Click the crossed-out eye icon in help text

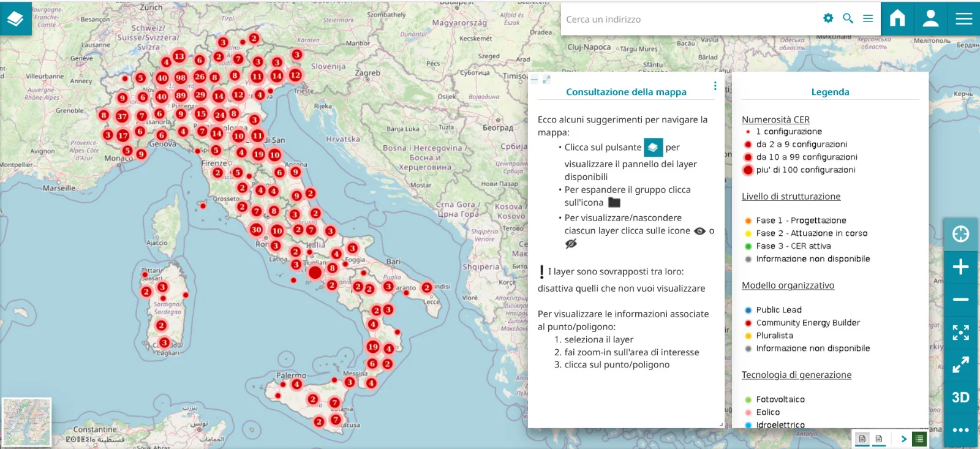point(571,243)
